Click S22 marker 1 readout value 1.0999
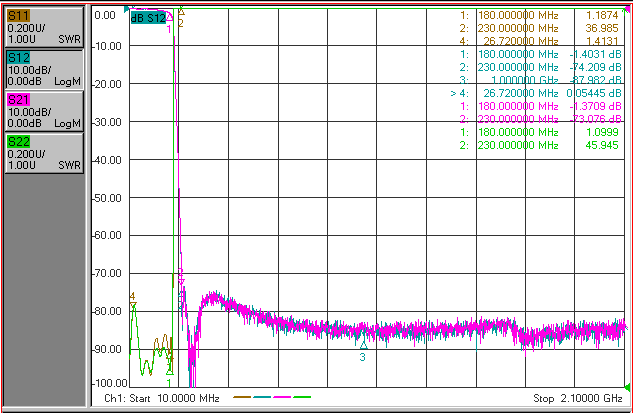The width and height of the screenshot is (633, 413). [x=602, y=132]
